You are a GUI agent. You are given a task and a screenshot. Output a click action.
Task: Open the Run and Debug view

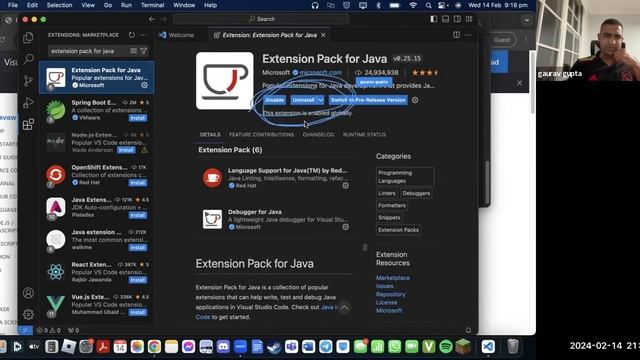[x=28, y=102]
